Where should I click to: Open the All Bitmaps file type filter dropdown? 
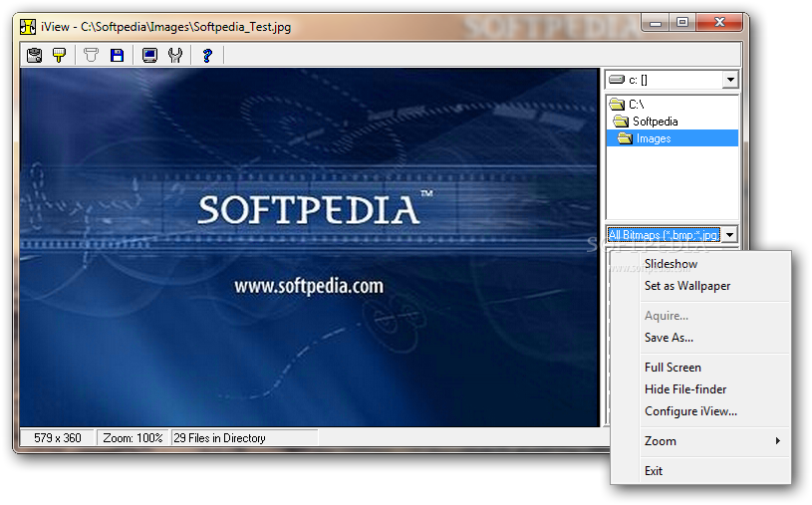point(729,235)
